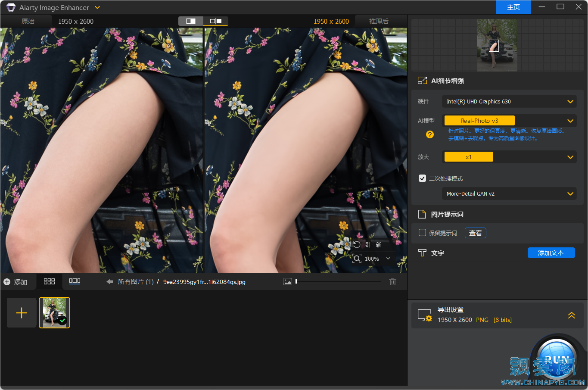
Task: Open the 硬件 Intel UHD Graphics dropdown
Action: 509,102
